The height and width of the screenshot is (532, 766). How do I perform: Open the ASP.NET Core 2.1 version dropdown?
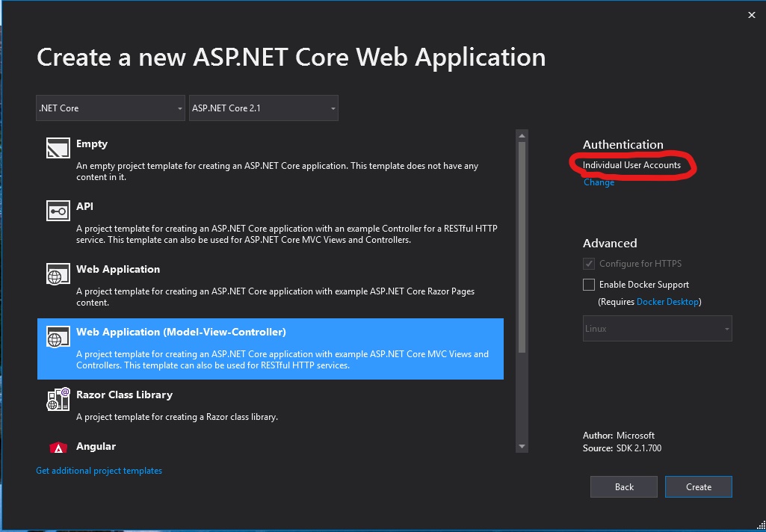[264, 108]
